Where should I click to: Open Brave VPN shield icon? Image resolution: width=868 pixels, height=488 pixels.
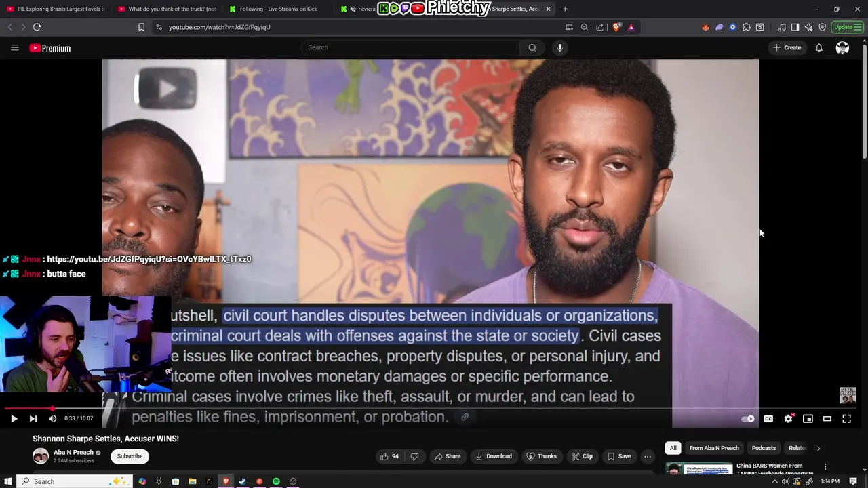pyautogui.click(x=822, y=27)
